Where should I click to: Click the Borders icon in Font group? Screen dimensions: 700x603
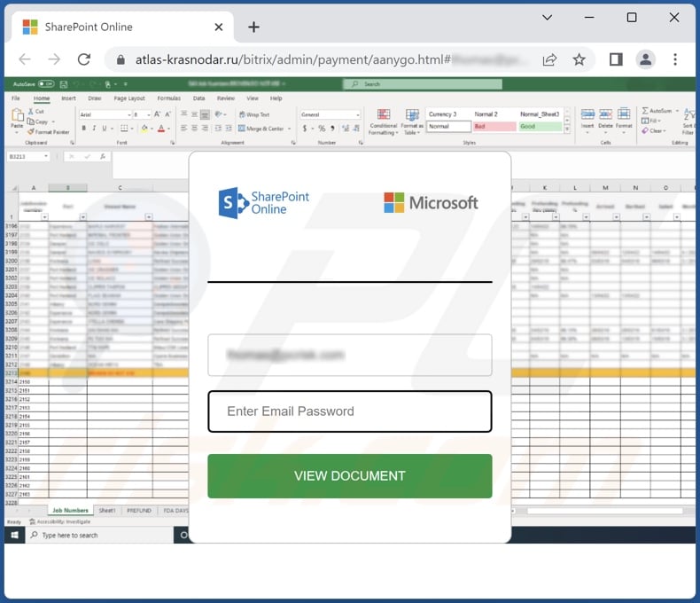coord(124,129)
